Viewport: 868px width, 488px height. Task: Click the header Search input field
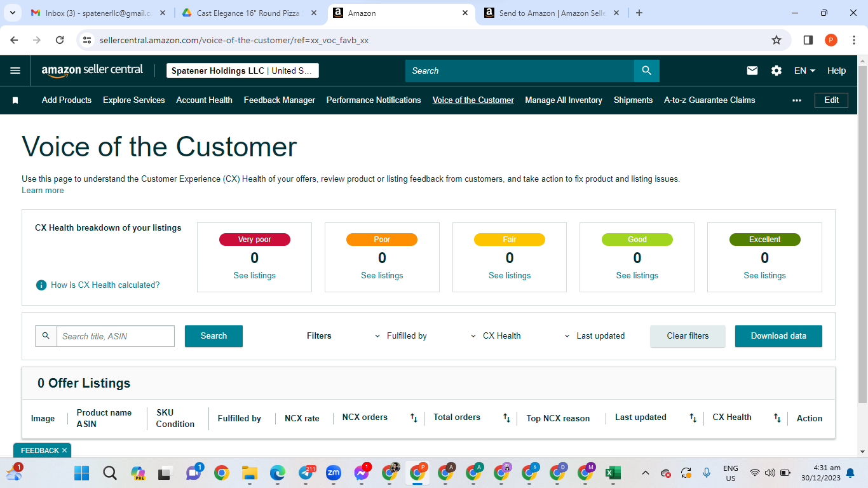520,71
